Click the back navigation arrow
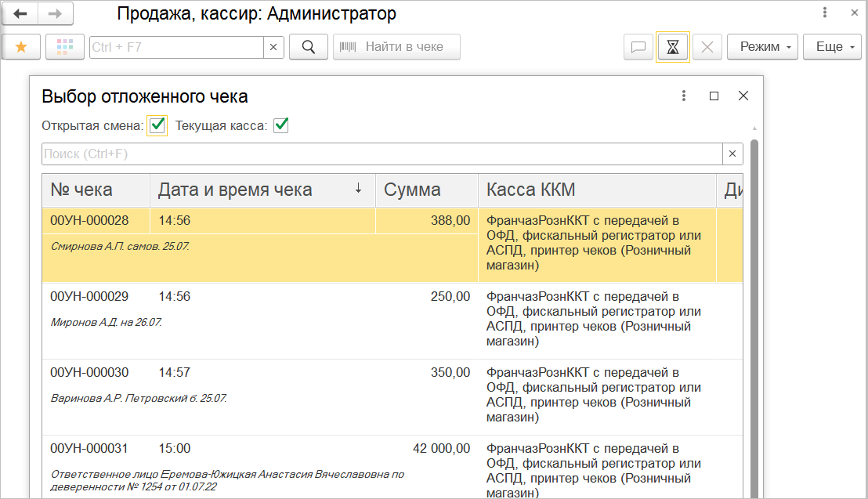This screenshot has height=499, width=868. pyautogui.click(x=21, y=14)
